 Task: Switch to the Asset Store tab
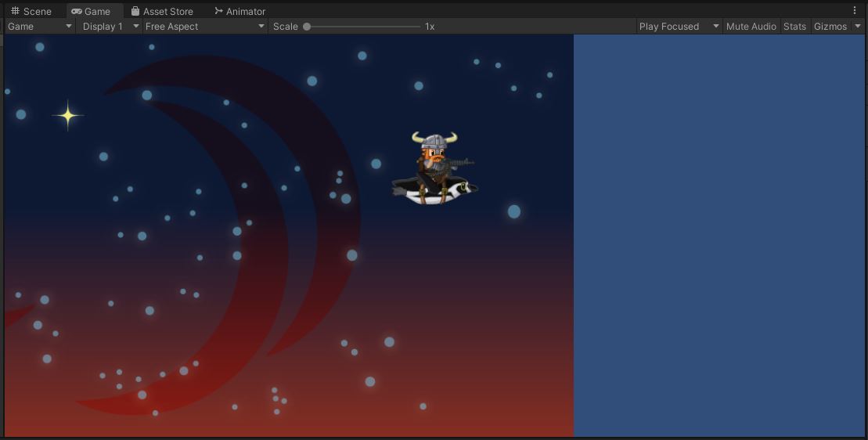click(x=167, y=11)
